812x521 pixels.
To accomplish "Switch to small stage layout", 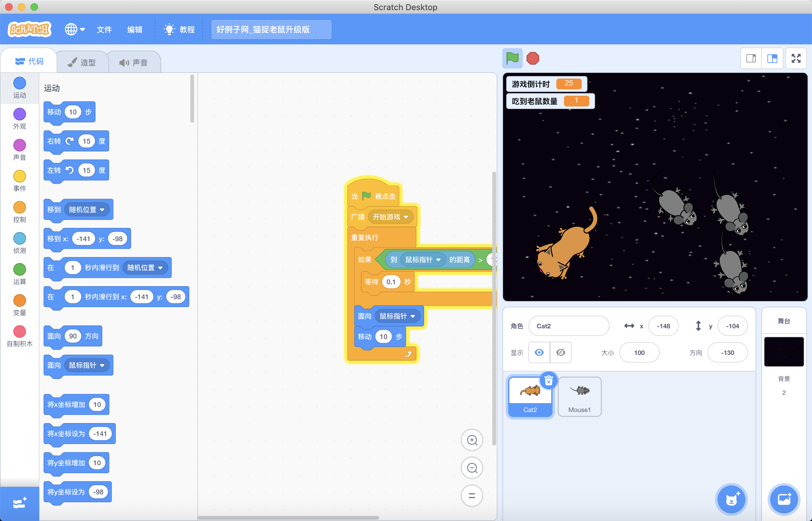I will [751, 59].
